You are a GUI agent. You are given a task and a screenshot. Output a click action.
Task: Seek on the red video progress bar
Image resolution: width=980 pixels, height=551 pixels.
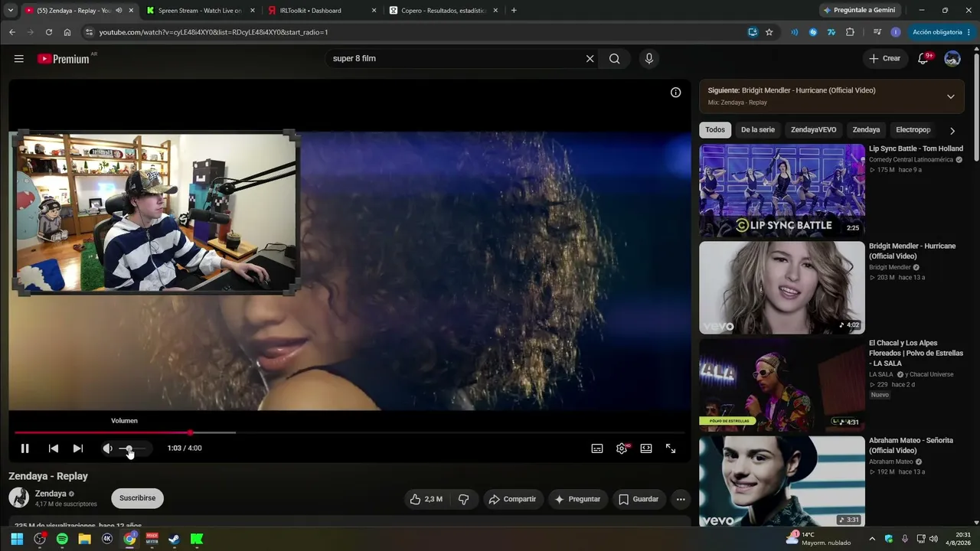point(349,433)
